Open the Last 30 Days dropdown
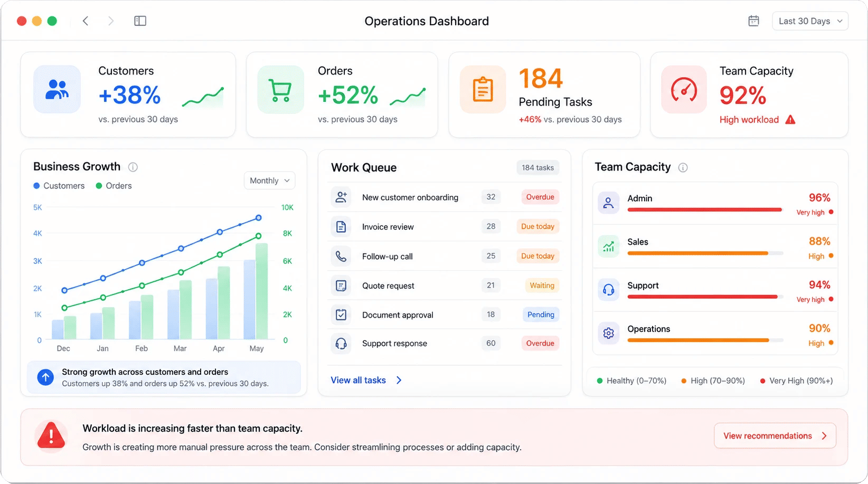Viewport: 868px width, 484px height. point(810,21)
